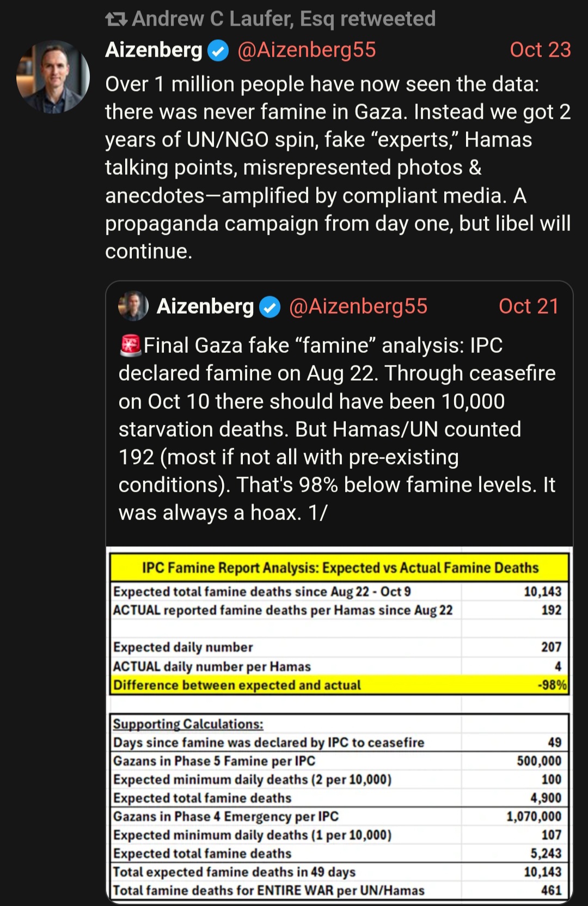588x906 pixels.
Task: Click the verified badge in the quoted tweet
Action: 269,308
